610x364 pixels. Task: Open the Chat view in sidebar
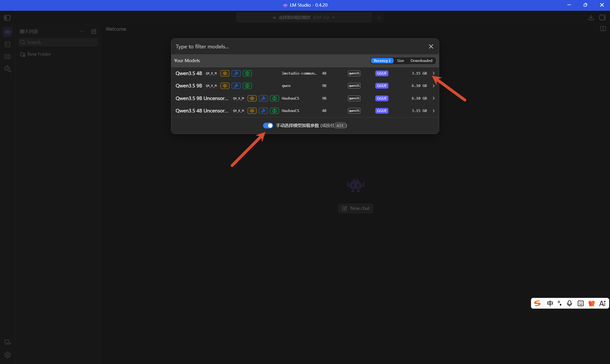click(x=8, y=32)
